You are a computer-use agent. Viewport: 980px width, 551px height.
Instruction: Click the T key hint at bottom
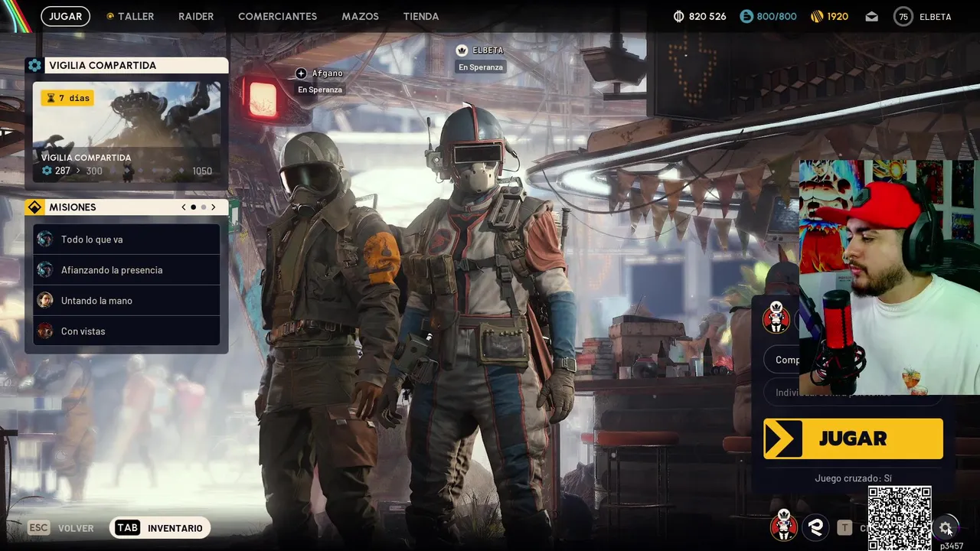click(x=844, y=527)
